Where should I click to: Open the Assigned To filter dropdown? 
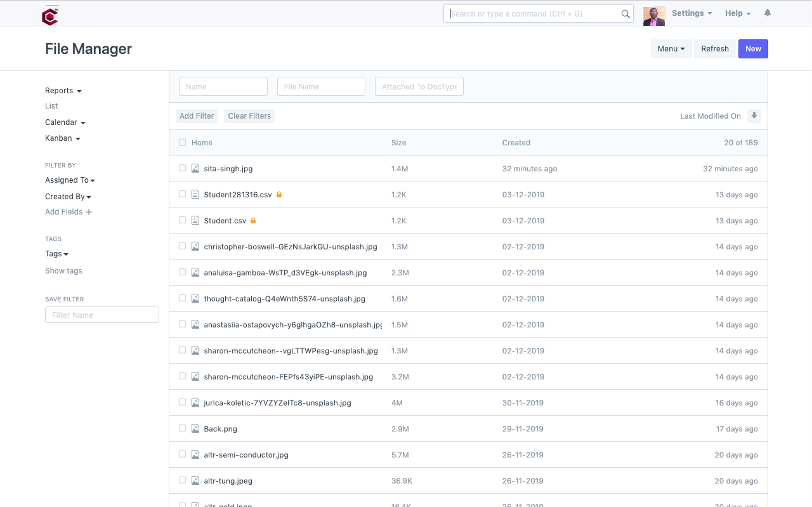70,180
